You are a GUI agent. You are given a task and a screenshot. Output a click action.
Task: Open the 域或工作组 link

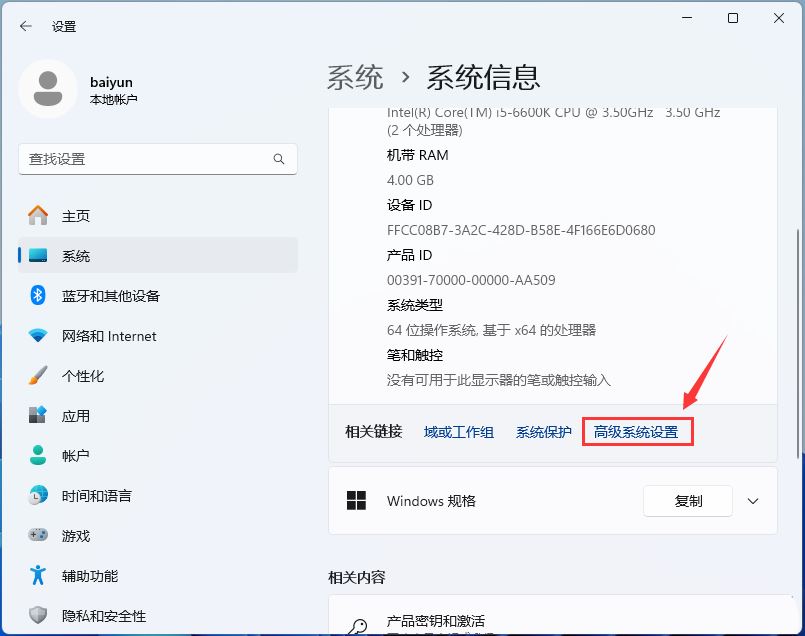[458, 432]
